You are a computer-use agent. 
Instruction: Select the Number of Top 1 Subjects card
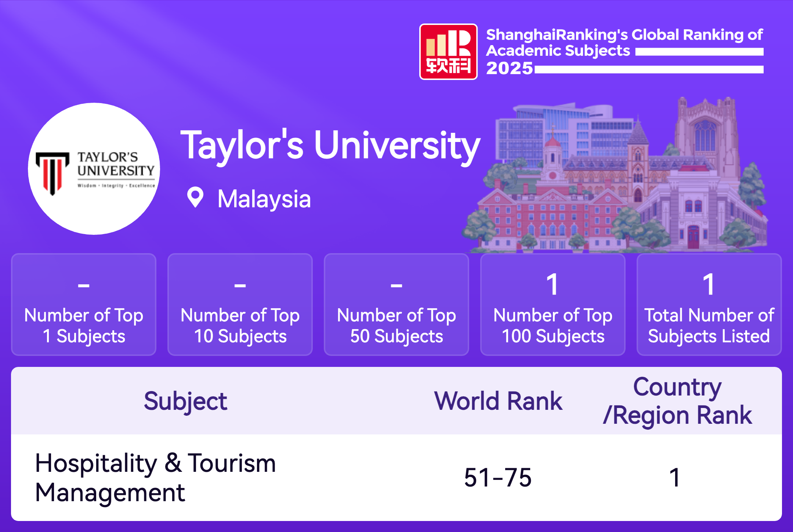click(x=84, y=305)
